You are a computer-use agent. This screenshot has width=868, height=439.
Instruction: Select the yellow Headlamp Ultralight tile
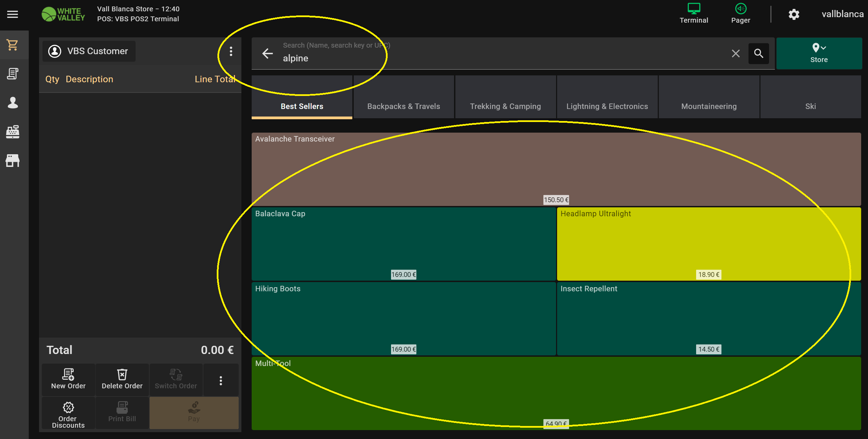pyautogui.click(x=708, y=243)
